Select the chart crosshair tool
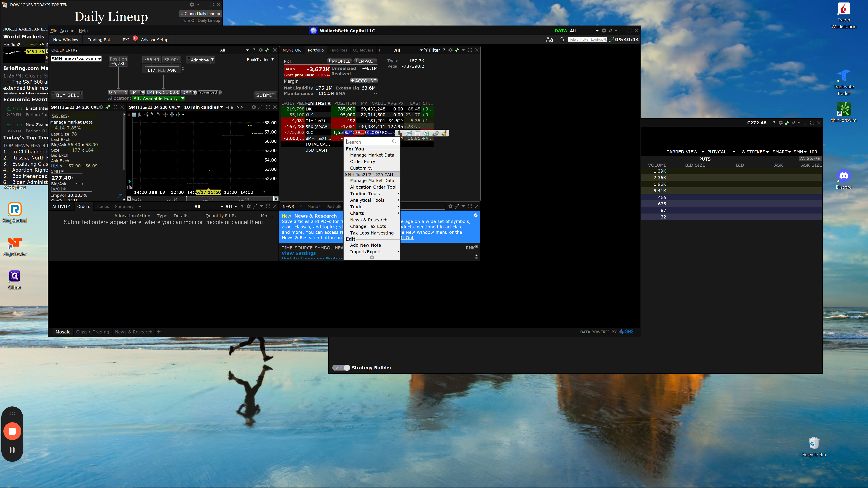Image resolution: width=868 pixels, height=488 pixels. (165, 115)
